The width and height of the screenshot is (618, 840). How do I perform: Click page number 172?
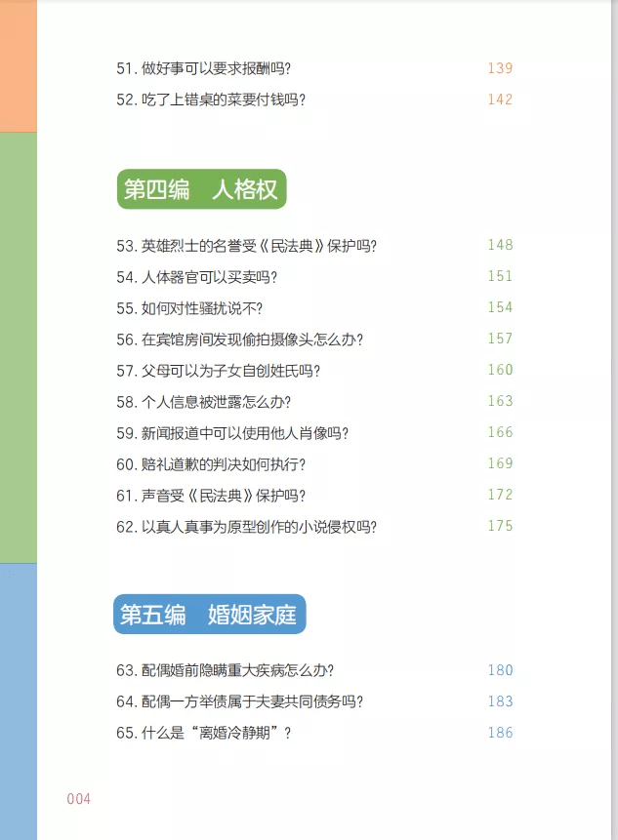point(500,495)
